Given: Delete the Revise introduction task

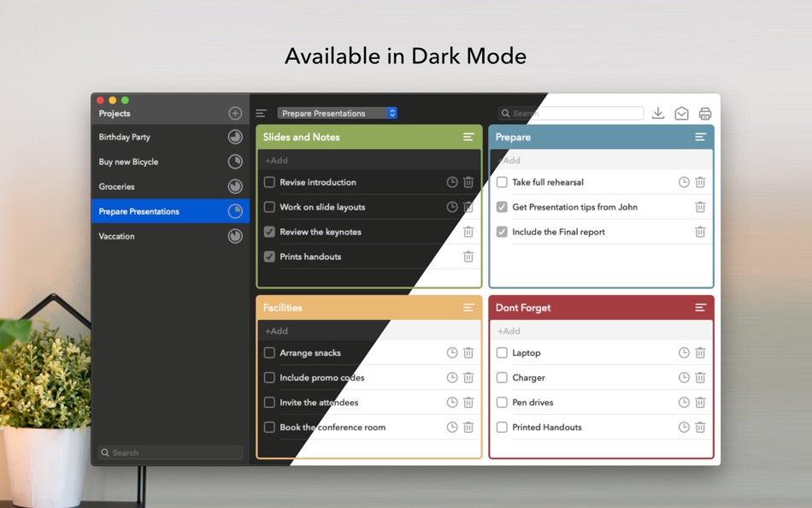Looking at the screenshot, I should [468, 182].
